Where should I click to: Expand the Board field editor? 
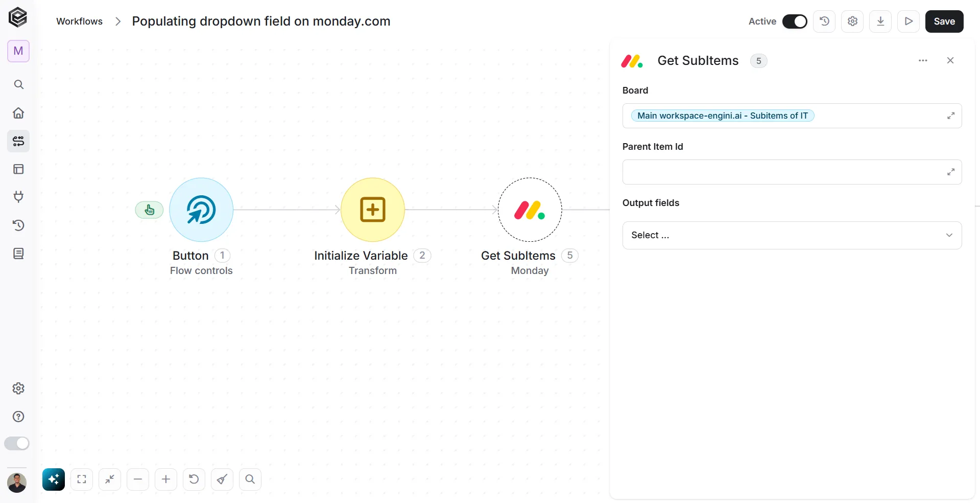coord(951,116)
